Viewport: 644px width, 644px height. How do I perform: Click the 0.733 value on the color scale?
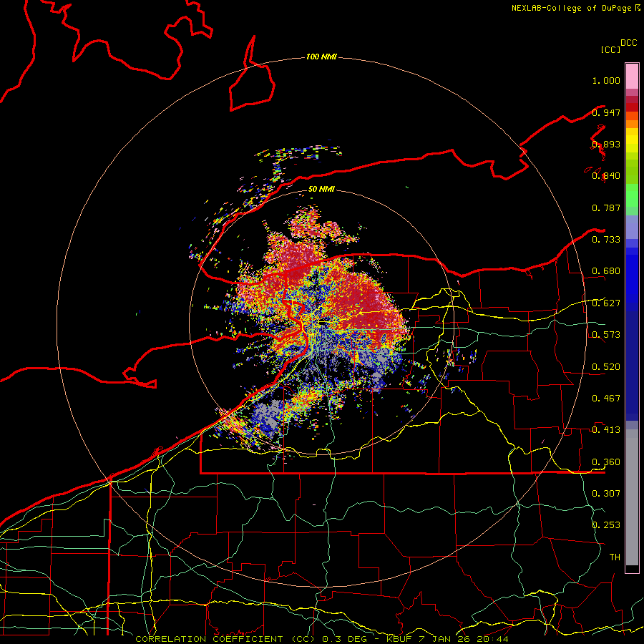tap(606, 240)
